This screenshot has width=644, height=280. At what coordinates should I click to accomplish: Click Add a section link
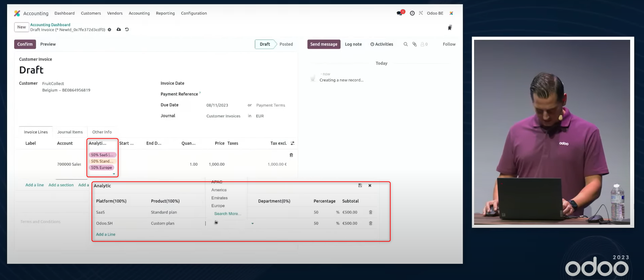click(x=61, y=185)
